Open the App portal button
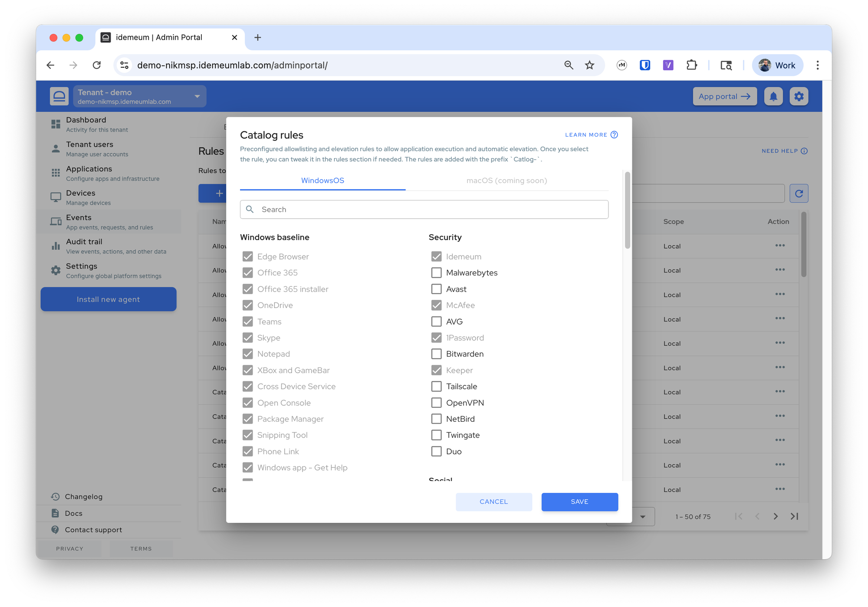Viewport: 868px width, 607px height. [x=725, y=96]
